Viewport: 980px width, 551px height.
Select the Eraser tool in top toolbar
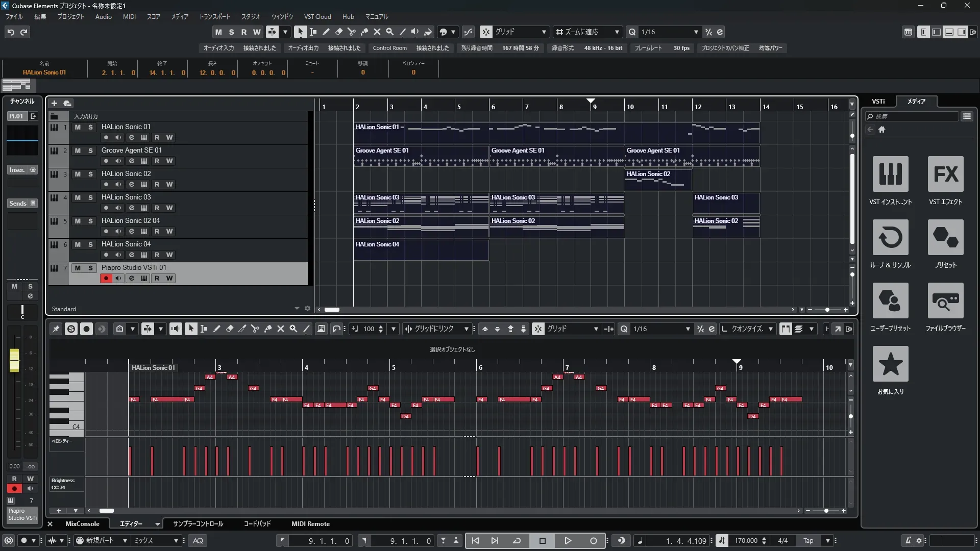pyautogui.click(x=338, y=32)
